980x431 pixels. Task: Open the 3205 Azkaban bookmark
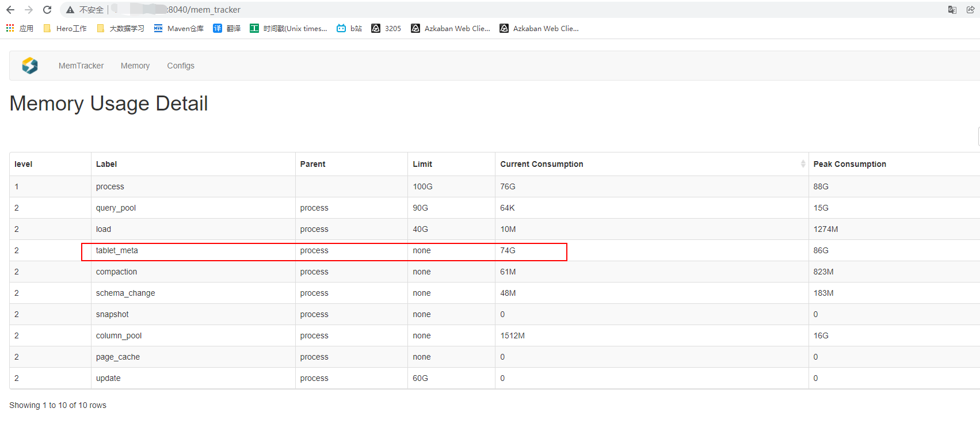pos(386,28)
